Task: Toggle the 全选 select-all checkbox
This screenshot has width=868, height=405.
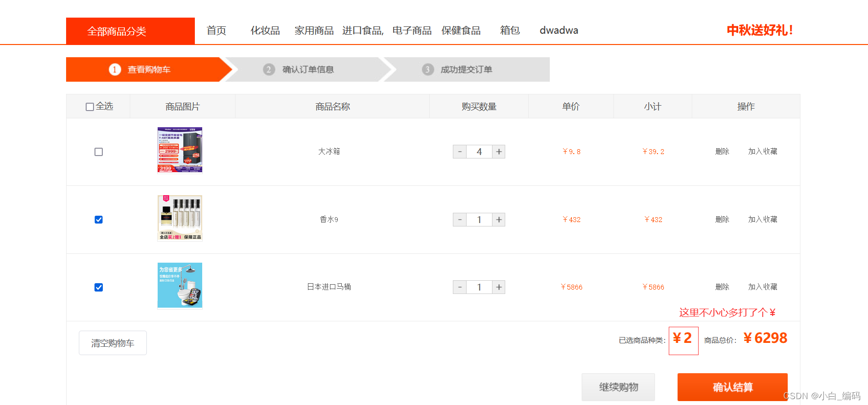Action: pyautogui.click(x=90, y=107)
